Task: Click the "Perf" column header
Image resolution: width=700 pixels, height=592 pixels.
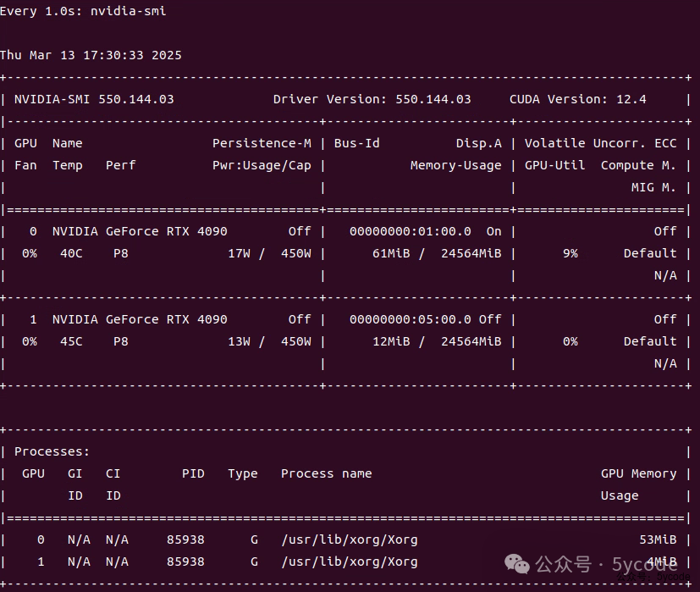Action: [120, 165]
